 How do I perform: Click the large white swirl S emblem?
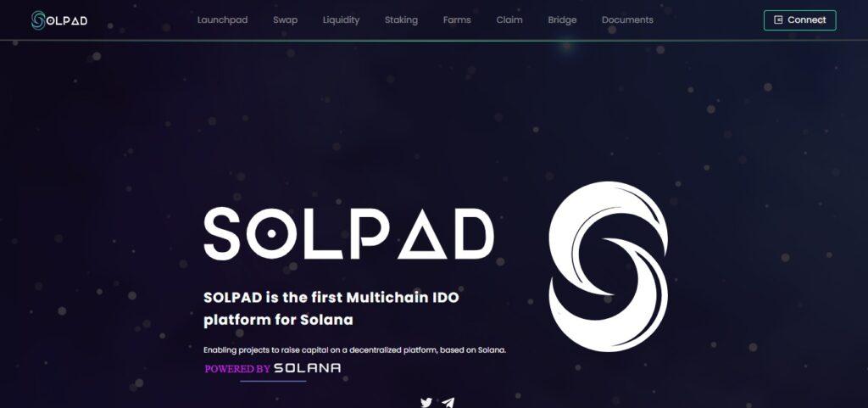pyautogui.click(x=609, y=266)
